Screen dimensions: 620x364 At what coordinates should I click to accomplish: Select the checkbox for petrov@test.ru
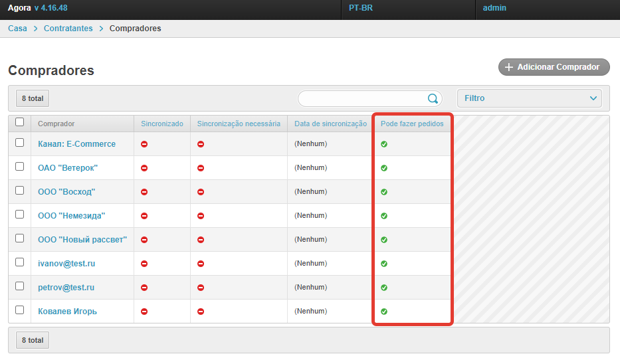coord(19,286)
